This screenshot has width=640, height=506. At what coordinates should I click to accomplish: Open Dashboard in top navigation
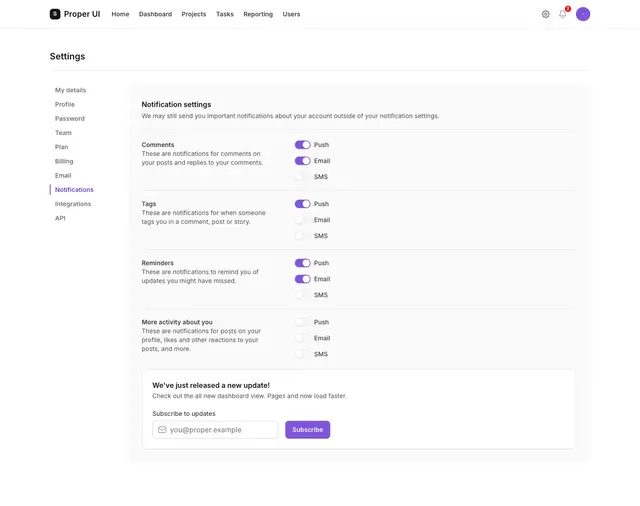pyautogui.click(x=155, y=14)
